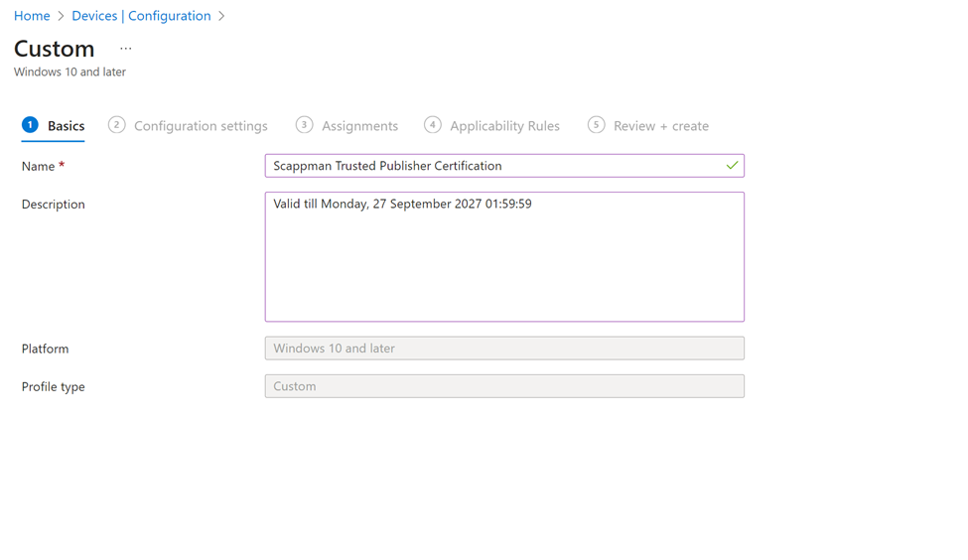Click the Profile type field showing Custom
Viewport: 968px width, 560px height.
(x=504, y=386)
